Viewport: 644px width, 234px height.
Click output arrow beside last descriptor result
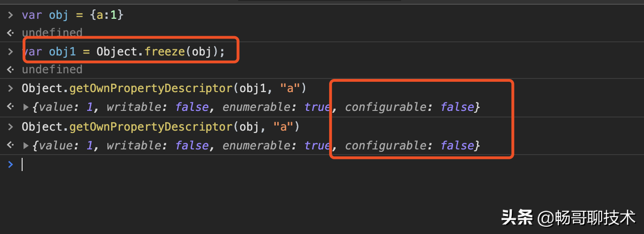pyautogui.click(x=10, y=146)
